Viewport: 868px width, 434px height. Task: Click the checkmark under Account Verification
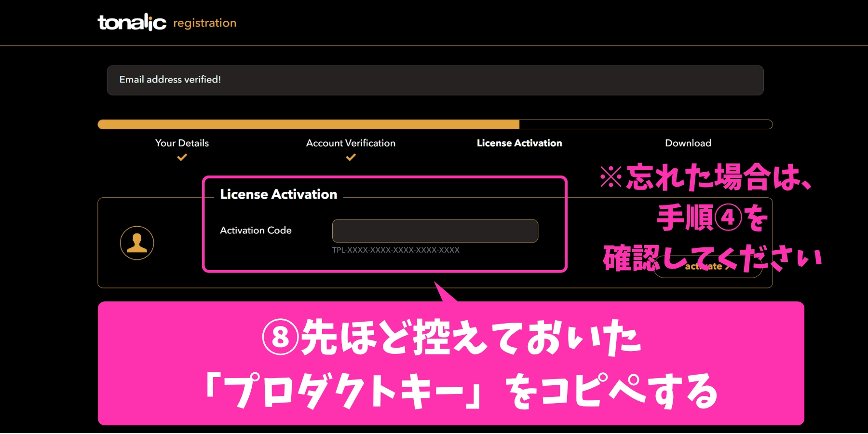[351, 157]
